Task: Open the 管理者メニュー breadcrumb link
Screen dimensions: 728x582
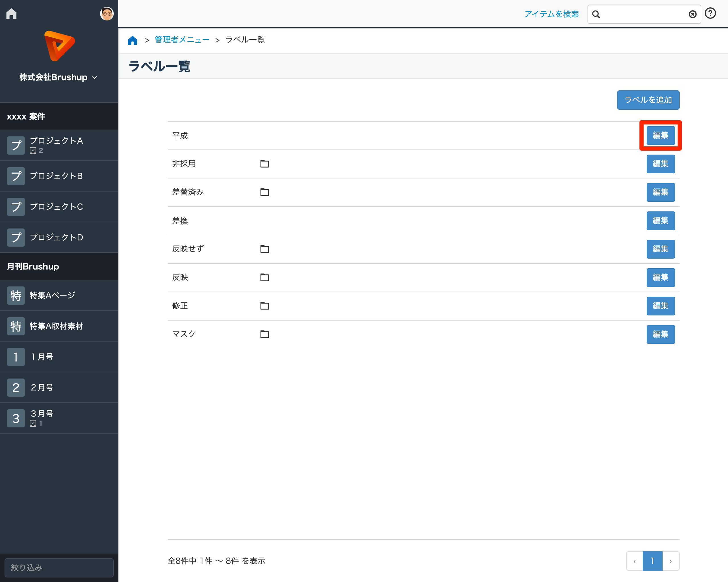Action: 182,40
